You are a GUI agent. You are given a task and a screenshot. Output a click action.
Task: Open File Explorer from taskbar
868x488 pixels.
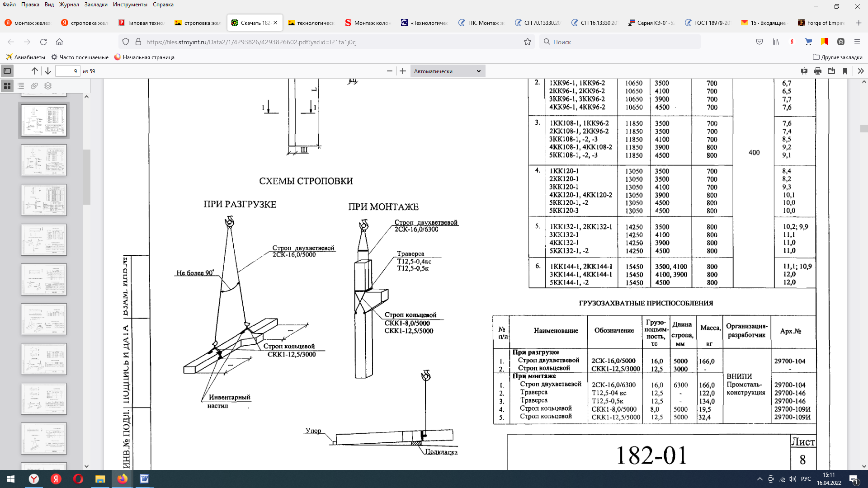[100, 479]
